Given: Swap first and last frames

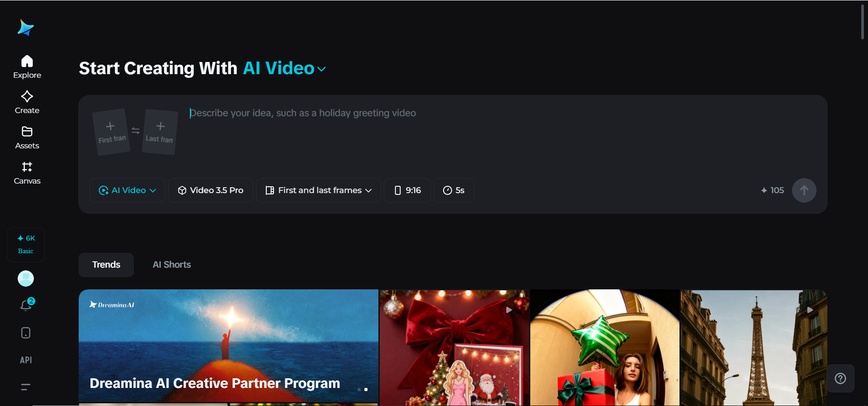Looking at the screenshot, I should (x=136, y=131).
